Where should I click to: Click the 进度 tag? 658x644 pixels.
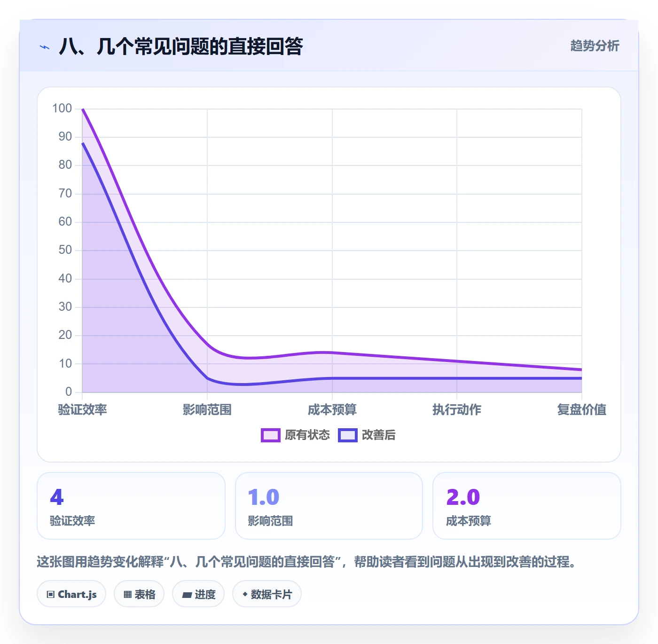(x=198, y=594)
